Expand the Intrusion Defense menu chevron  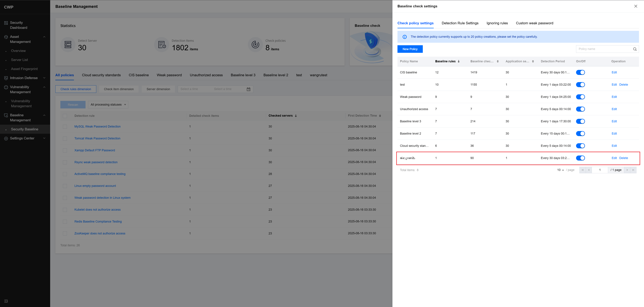(44, 78)
